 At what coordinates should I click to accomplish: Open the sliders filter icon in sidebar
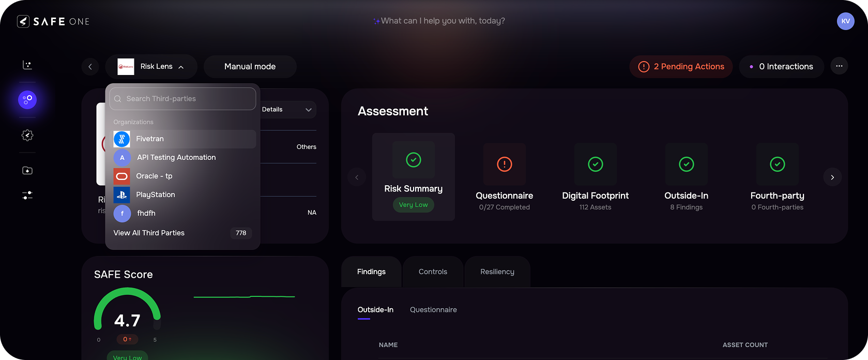[27, 195]
